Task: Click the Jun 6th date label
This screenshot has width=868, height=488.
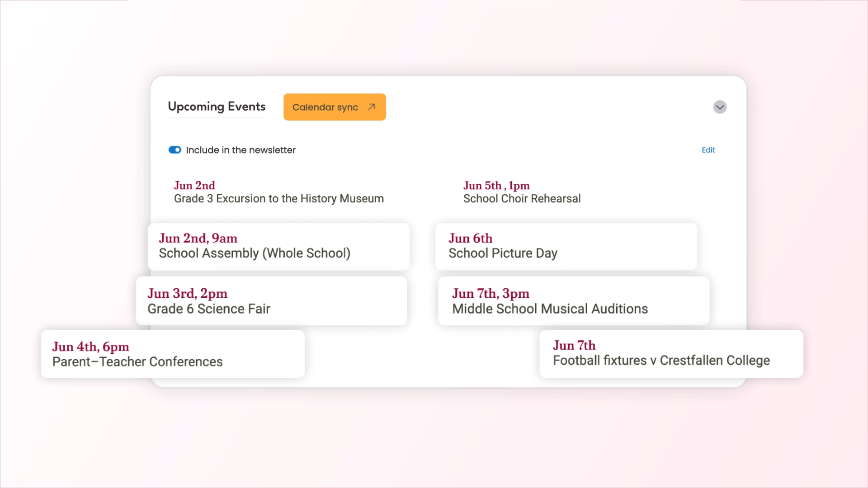Action: [x=470, y=238]
